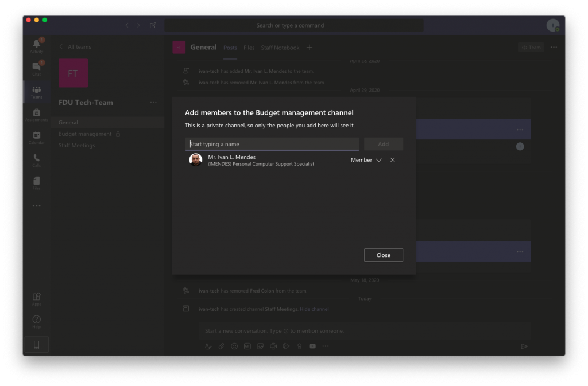Image resolution: width=588 pixels, height=386 pixels.
Task: Click "(IMENDES) Personal Computer Support Specialist" subtitle
Action: click(261, 164)
